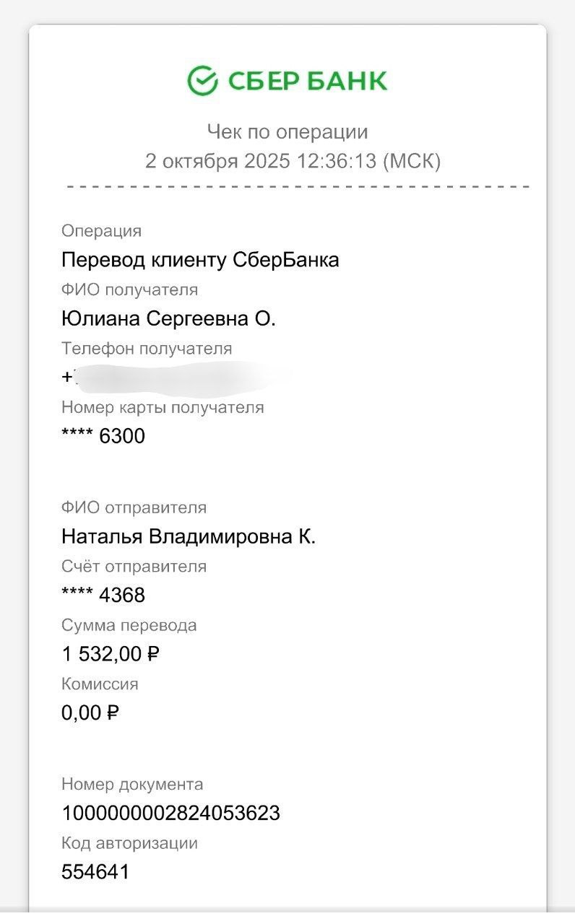The height and width of the screenshot is (924, 575).
Task: Click the ФИО отправителя label
Action: 134,507
